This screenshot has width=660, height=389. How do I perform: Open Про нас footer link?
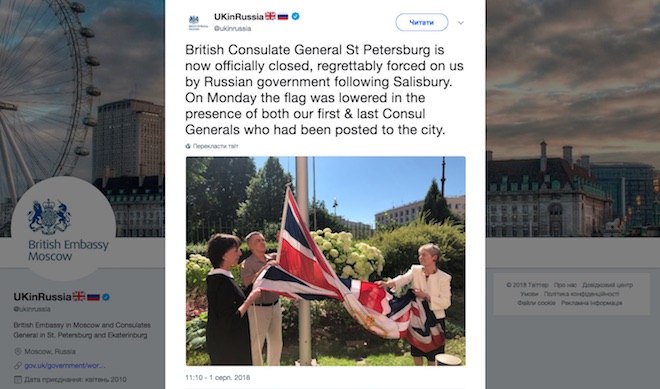(565, 285)
